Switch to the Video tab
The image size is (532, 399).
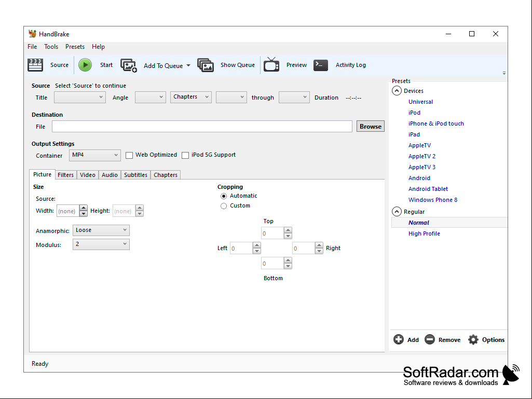tap(88, 175)
